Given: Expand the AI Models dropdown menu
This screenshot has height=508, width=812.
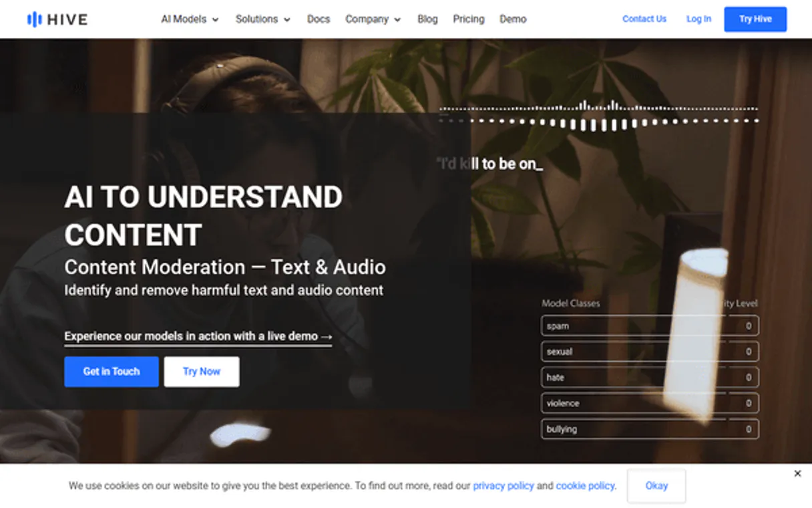Looking at the screenshot, I should [190, 19].
